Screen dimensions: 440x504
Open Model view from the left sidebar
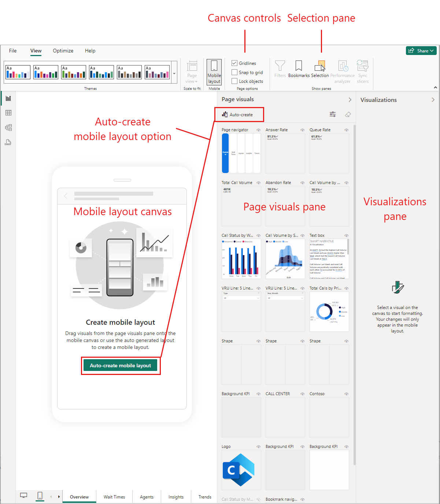click(x=8, y=127)
